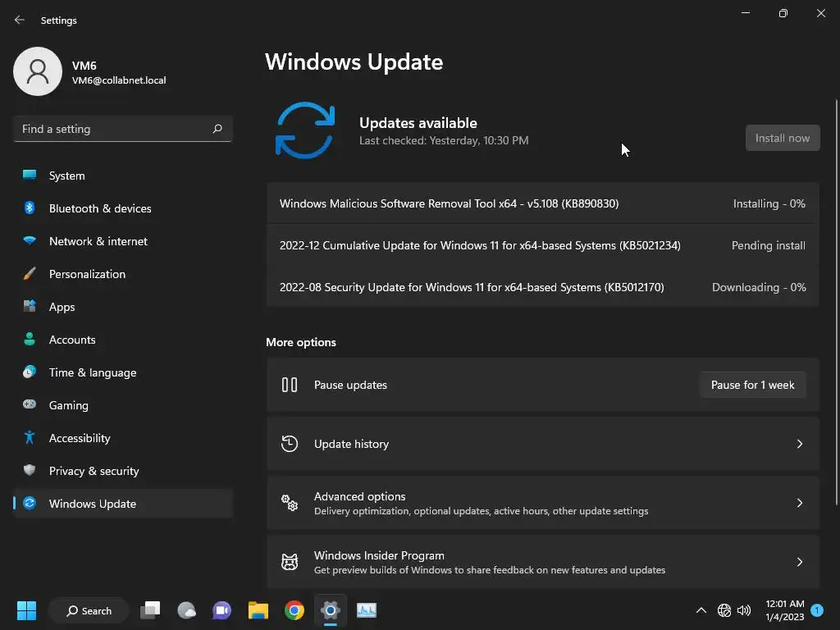The width and height of the screenshot is (840, 630).
Task: Show hidden icons with tray chevron
Action: pos(701,610)
